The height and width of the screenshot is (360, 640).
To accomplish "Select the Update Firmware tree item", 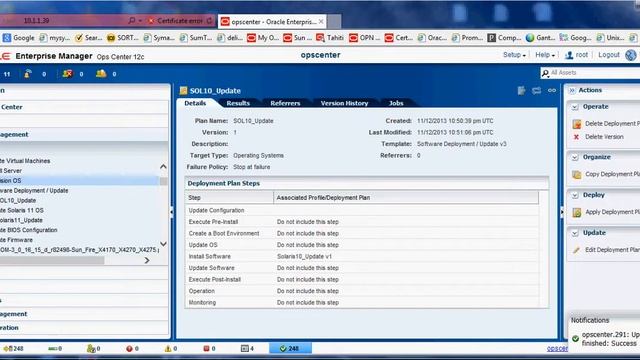I will (16, 240).
